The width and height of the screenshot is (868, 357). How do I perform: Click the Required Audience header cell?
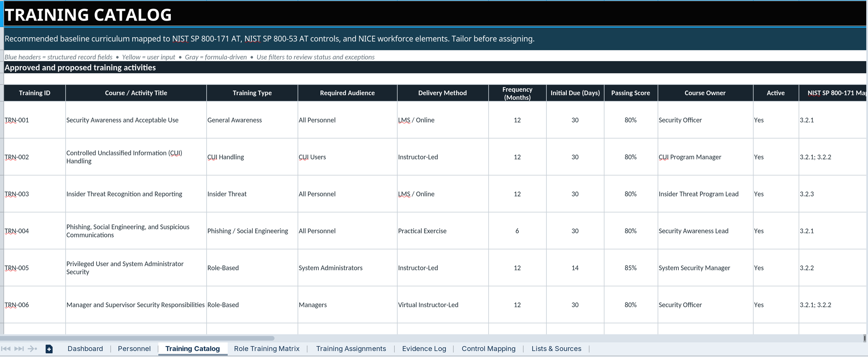(x=347, y=93)
